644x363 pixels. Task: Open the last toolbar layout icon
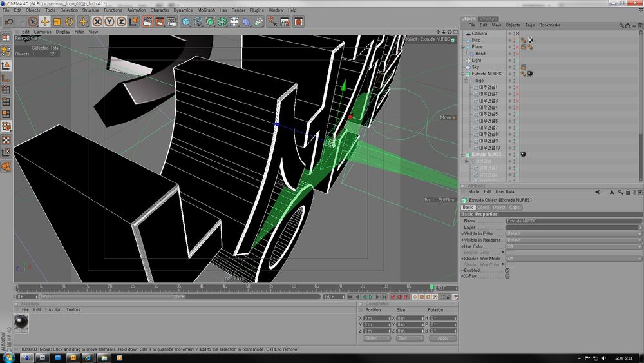299,22
